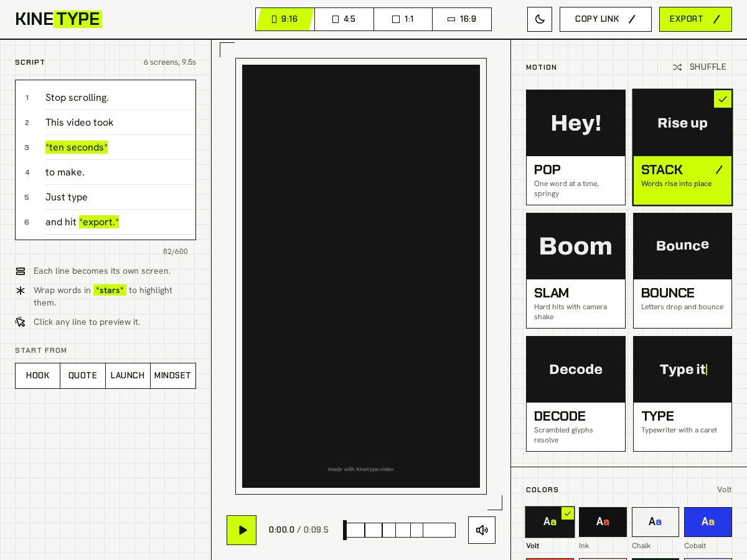Image resolution: width=747 pixels, height=560 pixels.
Task: Select the 1:1 aspect ratio
Action: tap(403, 19)
